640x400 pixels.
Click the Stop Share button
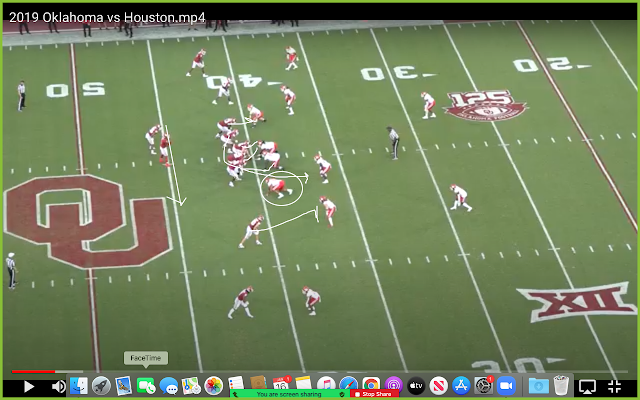point(374,394)
